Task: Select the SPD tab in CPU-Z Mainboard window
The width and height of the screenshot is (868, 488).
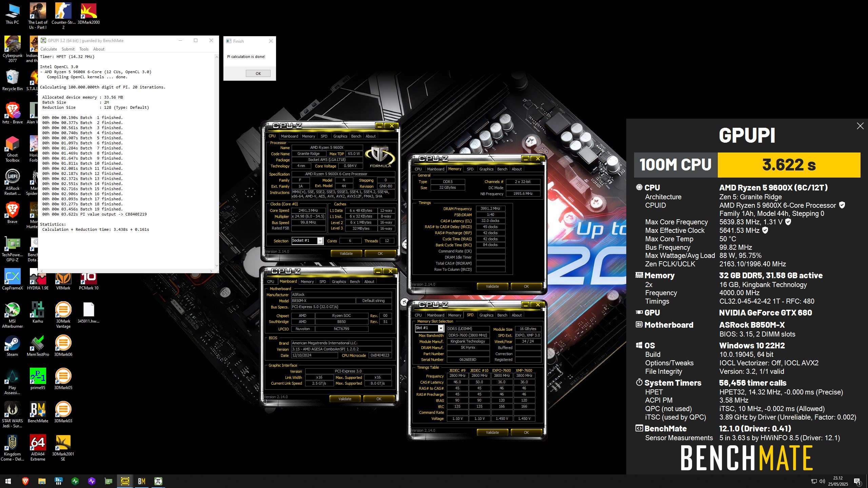Action: click(322, 282)
